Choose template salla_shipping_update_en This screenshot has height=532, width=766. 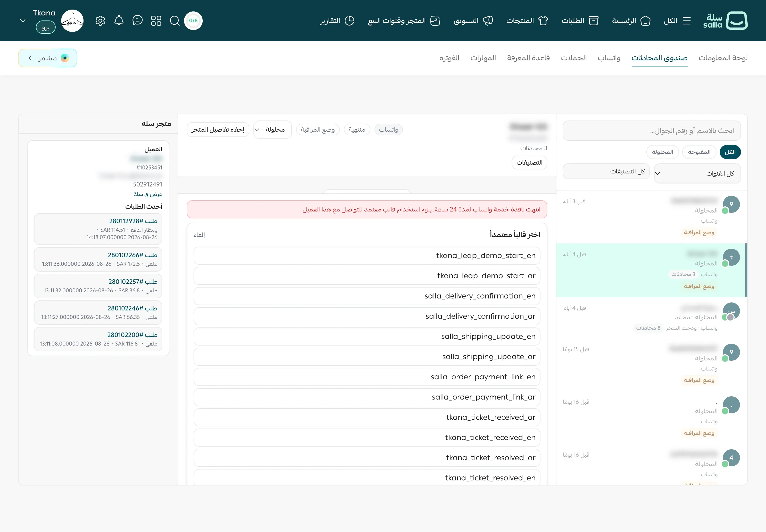[x=367, y=337]
